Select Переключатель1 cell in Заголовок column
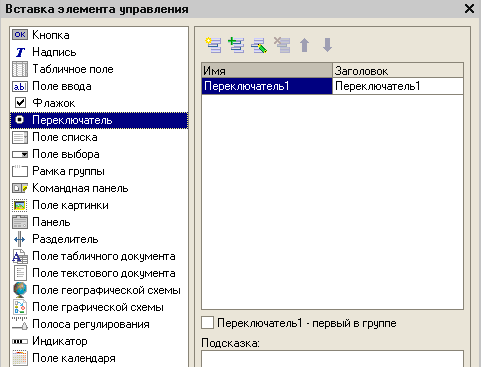This screenshot has height=367, width=481. coord(398,86)
